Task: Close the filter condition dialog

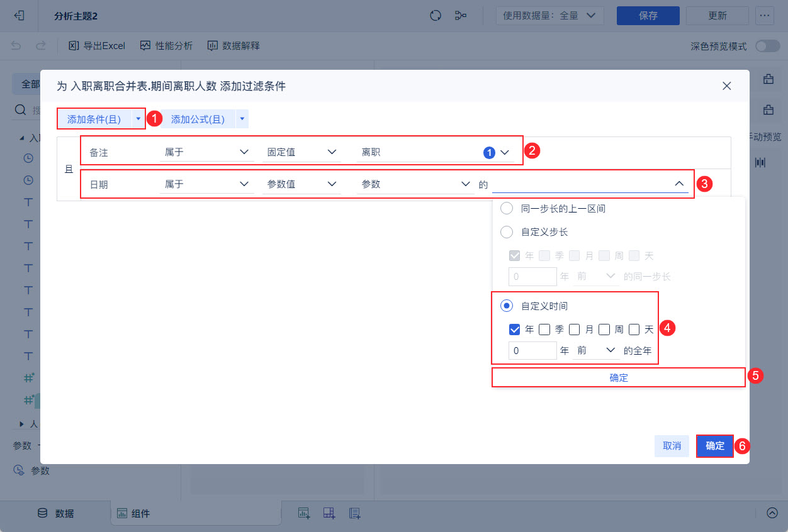Action: pyautogui.click(x=727, y=86)
